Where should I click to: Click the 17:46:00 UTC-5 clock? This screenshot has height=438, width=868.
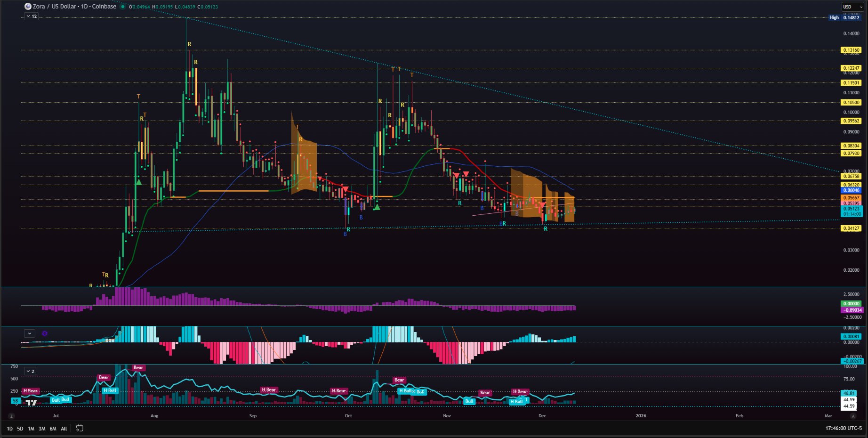coord(843,428)
